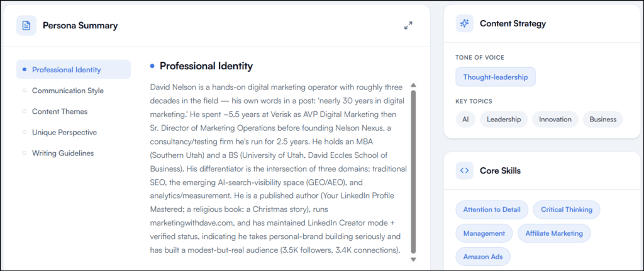The height and width of the screenshot is (271, 644).
Task: Click the Innovation topic chip
Action: 555,119
